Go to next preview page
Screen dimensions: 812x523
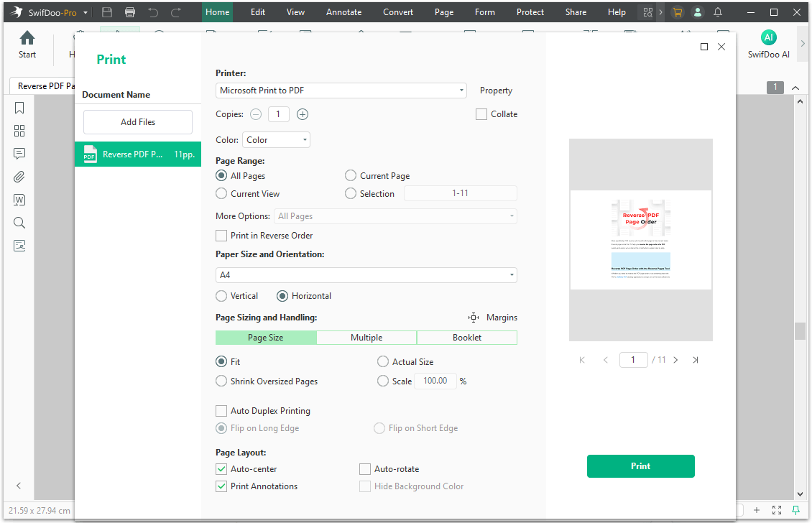[675, 360]
